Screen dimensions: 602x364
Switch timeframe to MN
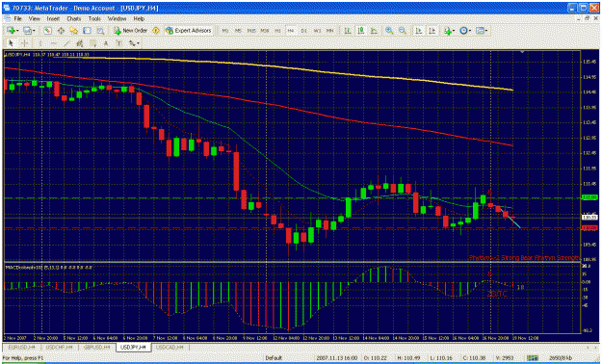329,31
